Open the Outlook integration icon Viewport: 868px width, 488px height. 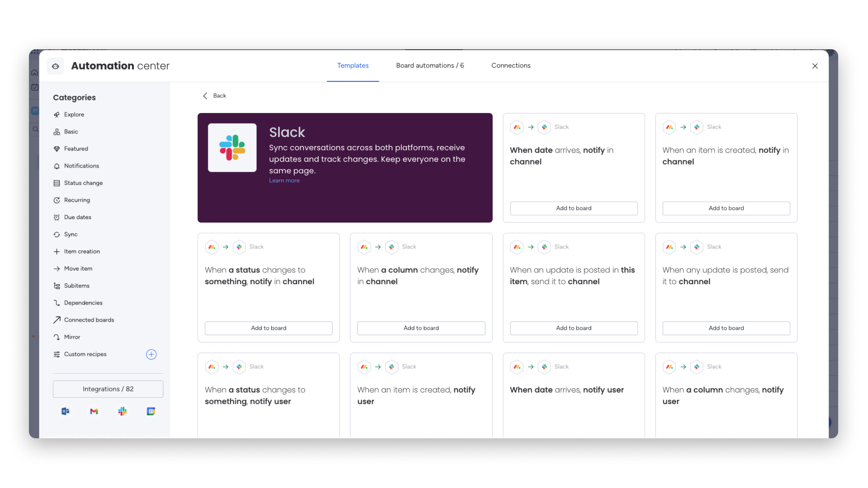[x=66, y=412]
